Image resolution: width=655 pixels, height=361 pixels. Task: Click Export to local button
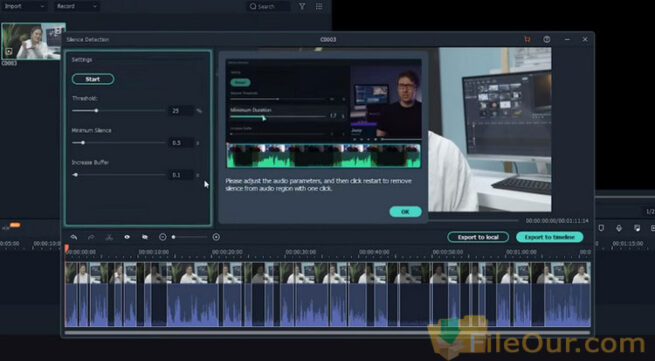pyautogui.click(x=478, y=237)
